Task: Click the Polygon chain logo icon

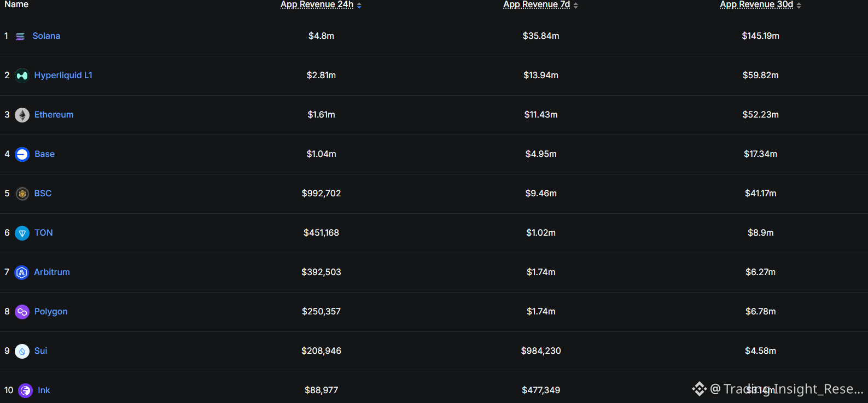Action: tap(22, 312)
